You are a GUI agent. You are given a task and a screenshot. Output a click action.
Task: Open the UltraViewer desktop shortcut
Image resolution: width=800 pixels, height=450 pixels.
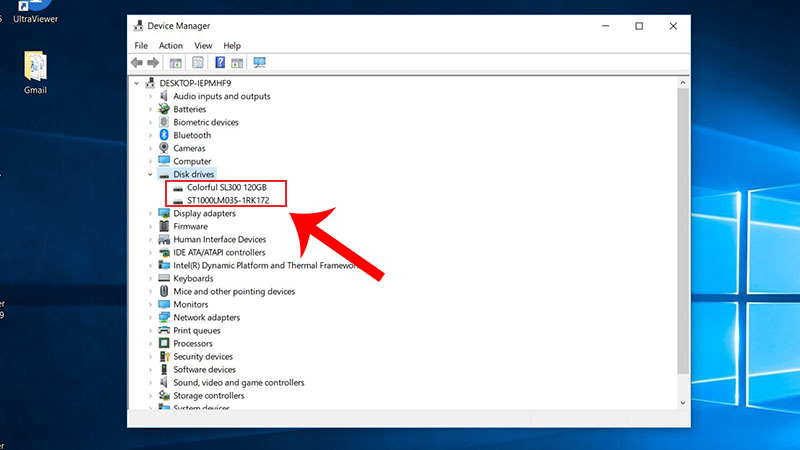click(36, 8)
